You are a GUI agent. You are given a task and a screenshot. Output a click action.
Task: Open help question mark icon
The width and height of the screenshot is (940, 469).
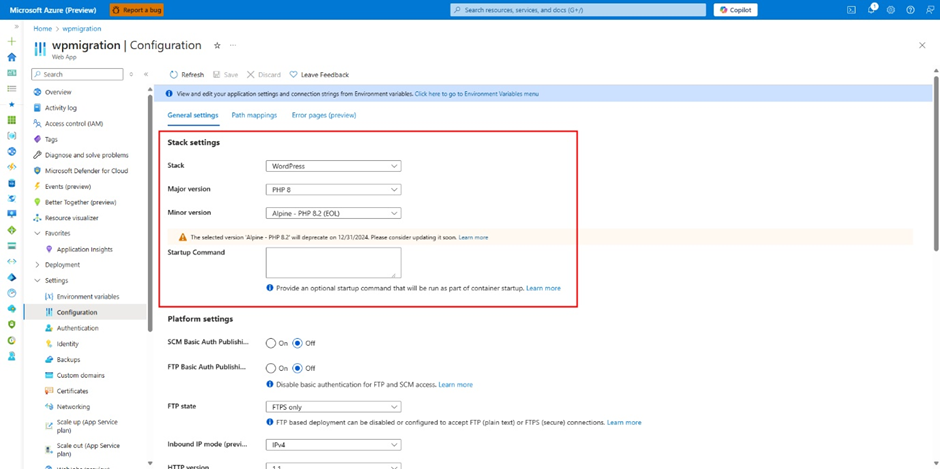coord(910,10)
